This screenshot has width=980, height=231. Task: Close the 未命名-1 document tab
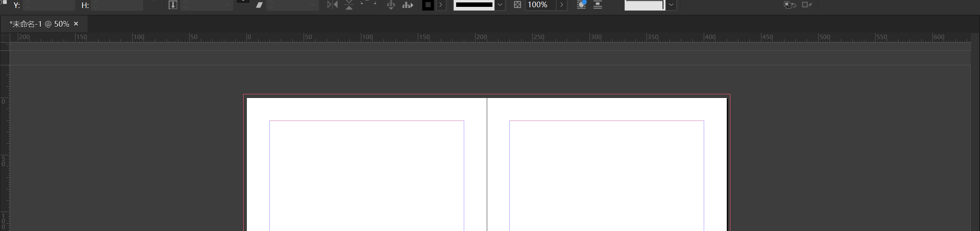coord(76,24)
